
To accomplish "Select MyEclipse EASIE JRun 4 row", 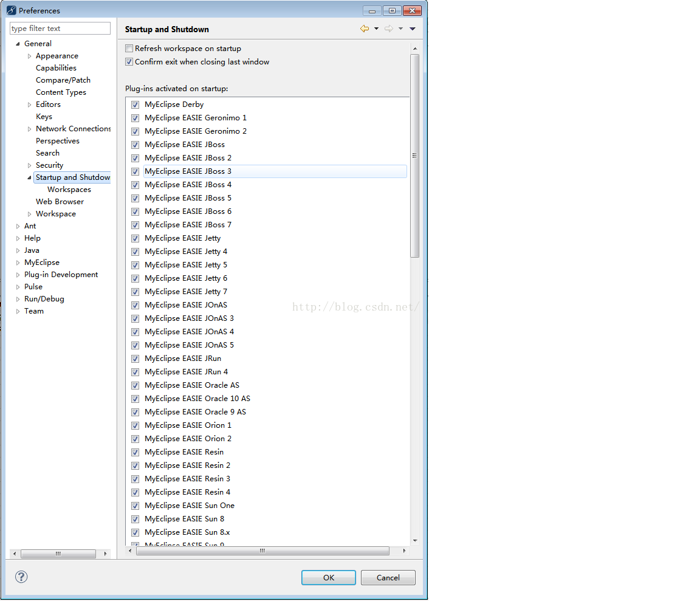I will [x=186, y=372].
